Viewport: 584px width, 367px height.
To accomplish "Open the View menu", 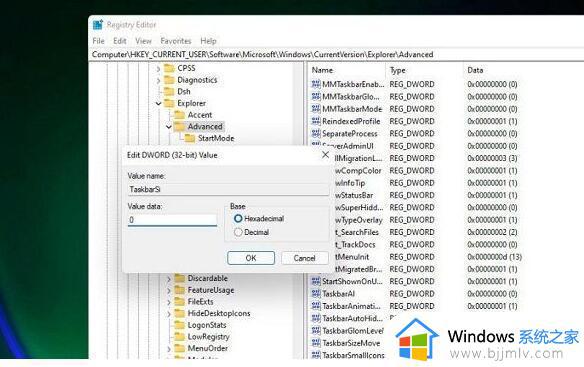I will (x=143, y=41).
